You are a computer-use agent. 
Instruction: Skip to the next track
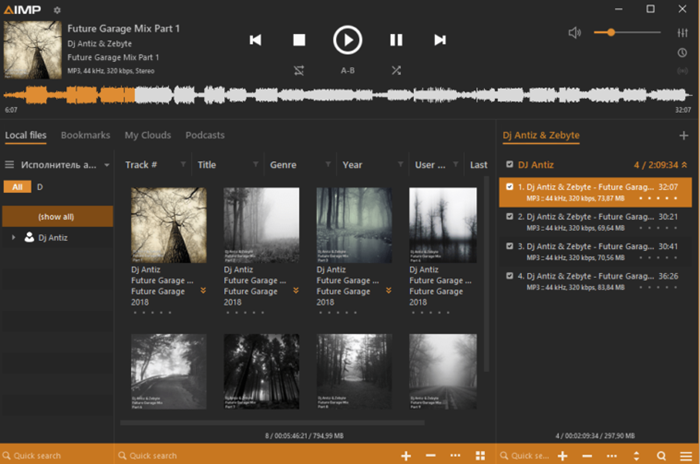[440, 40]
